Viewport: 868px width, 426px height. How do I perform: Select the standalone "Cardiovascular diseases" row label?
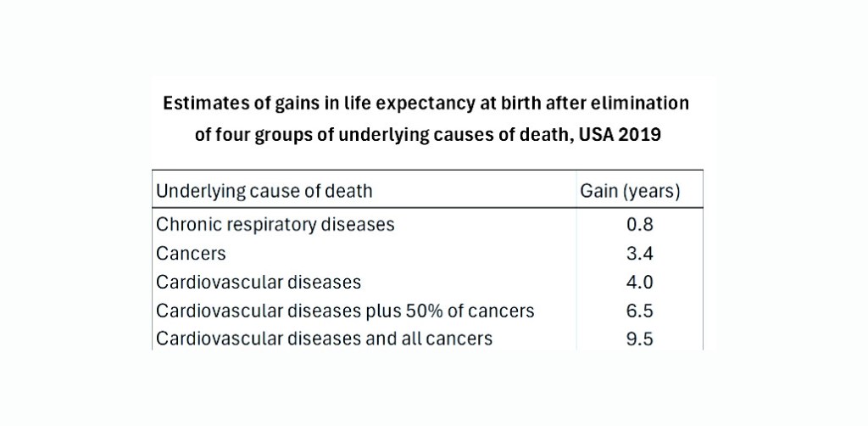point(259,282)
